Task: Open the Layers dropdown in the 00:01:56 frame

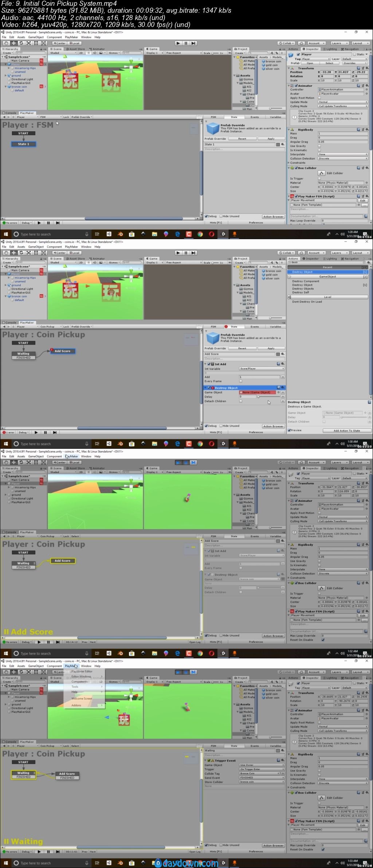Action: click(339, 43)
